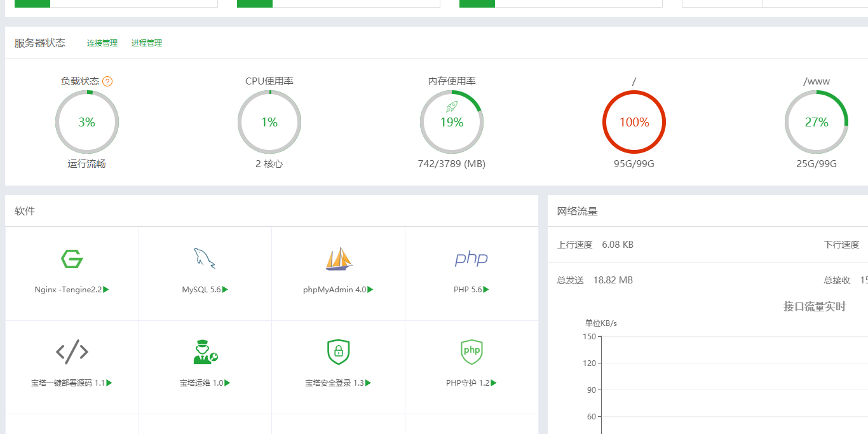
Task: Click the 下行速度 label
Action: 841,245
